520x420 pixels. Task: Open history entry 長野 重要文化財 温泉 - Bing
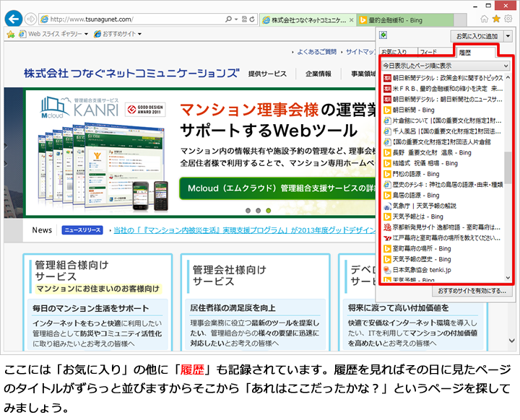click(428, 153)
